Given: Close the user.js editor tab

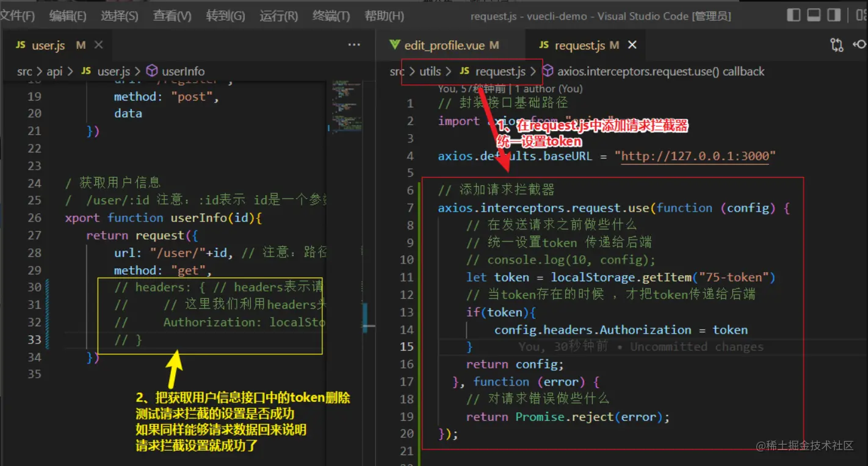Looking at the screenshot, I should [99, 45].
